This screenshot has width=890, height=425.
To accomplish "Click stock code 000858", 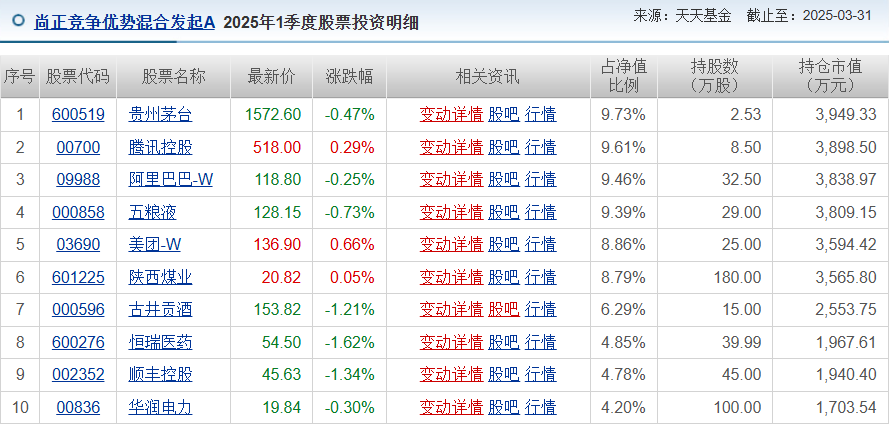I will coord(78,213).
